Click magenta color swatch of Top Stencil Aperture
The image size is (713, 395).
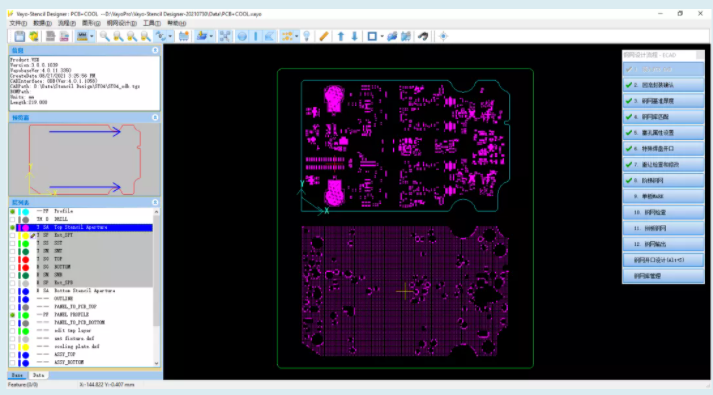point(25,227)
